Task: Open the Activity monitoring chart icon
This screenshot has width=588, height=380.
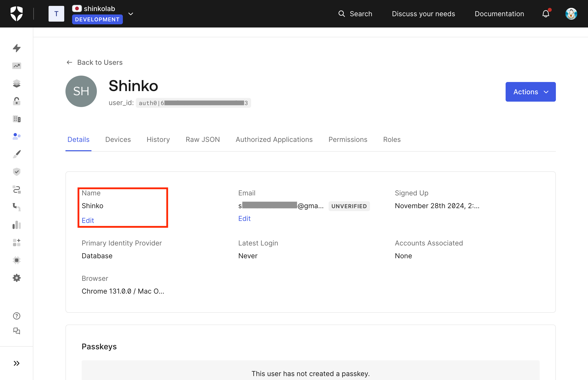Action: (x=16, y=66)
